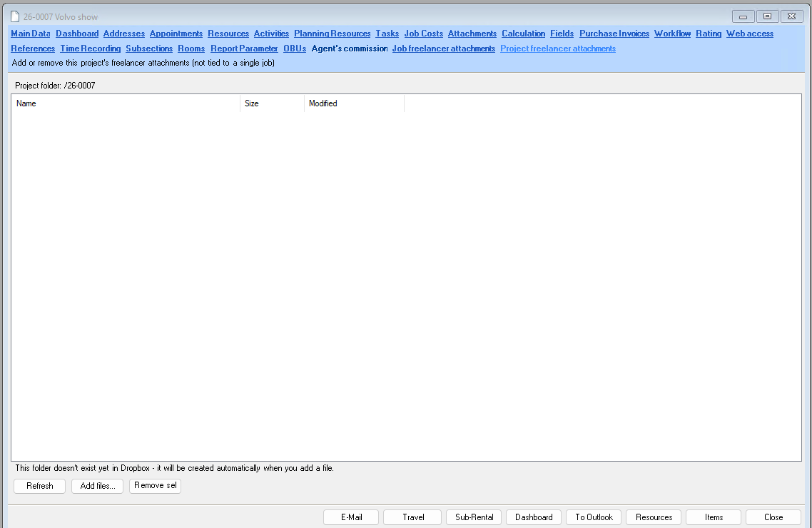Screen dimensions: 812x528
Task: Go to the References tab
Action: tap(33, 49)
